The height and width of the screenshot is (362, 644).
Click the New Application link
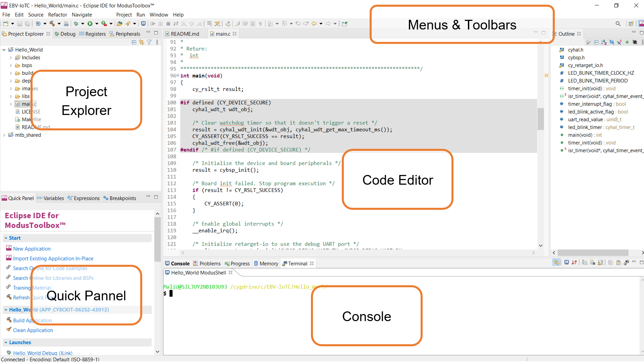(x=32, y=249)
